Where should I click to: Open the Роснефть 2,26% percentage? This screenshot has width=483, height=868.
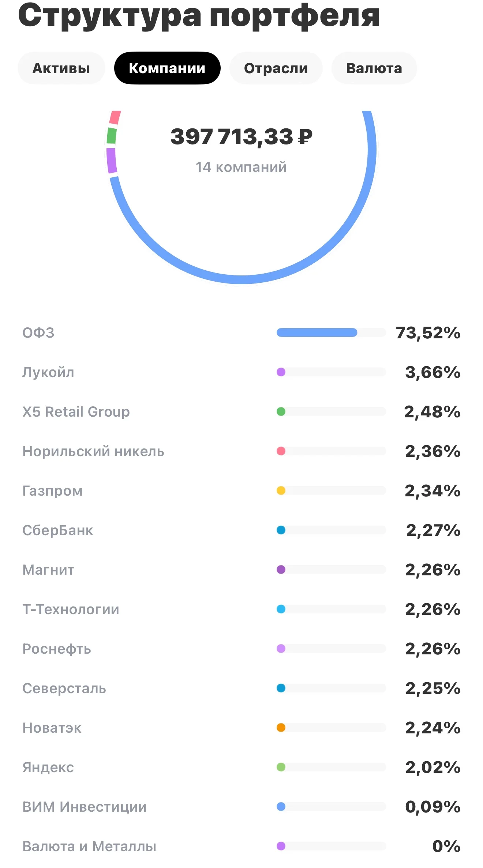click(x=433, y=649)
